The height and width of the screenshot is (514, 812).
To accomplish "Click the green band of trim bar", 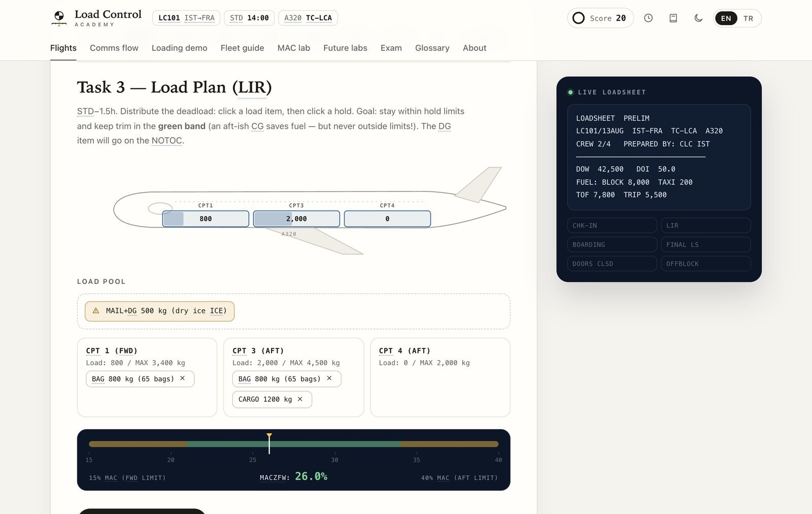I will point(294,444).
